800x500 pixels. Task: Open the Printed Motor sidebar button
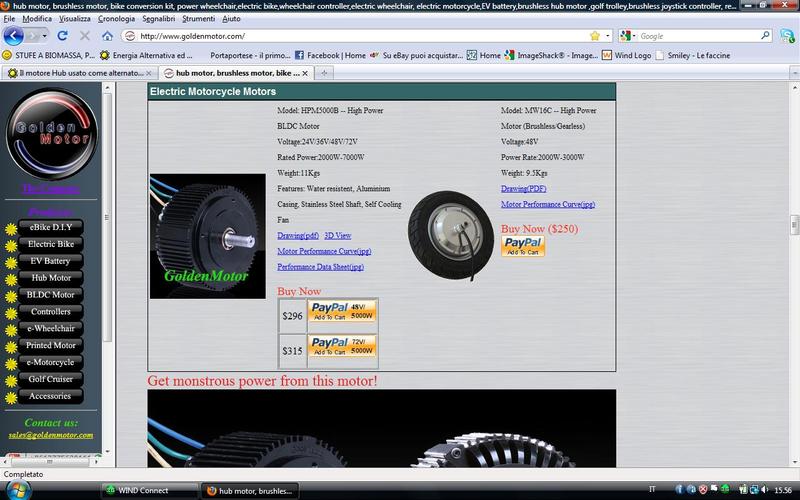point(51,345)
